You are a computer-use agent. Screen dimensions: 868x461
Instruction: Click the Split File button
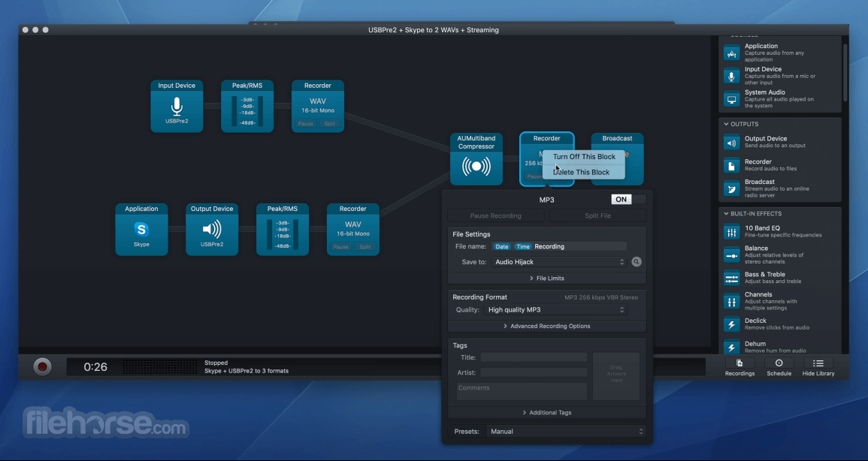tap(598, 215)
